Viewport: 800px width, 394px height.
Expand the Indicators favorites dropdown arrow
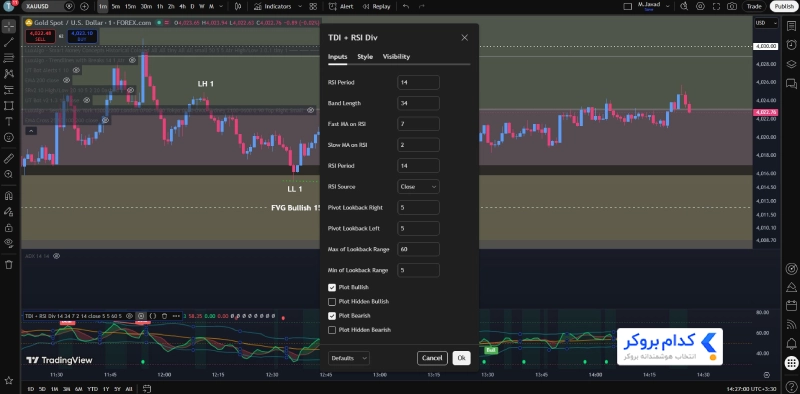coord(299,7)
